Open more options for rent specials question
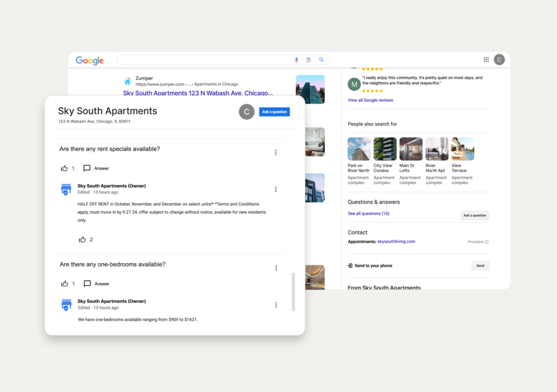This screenshot has width=557, height=392. (x=276, y=153)
